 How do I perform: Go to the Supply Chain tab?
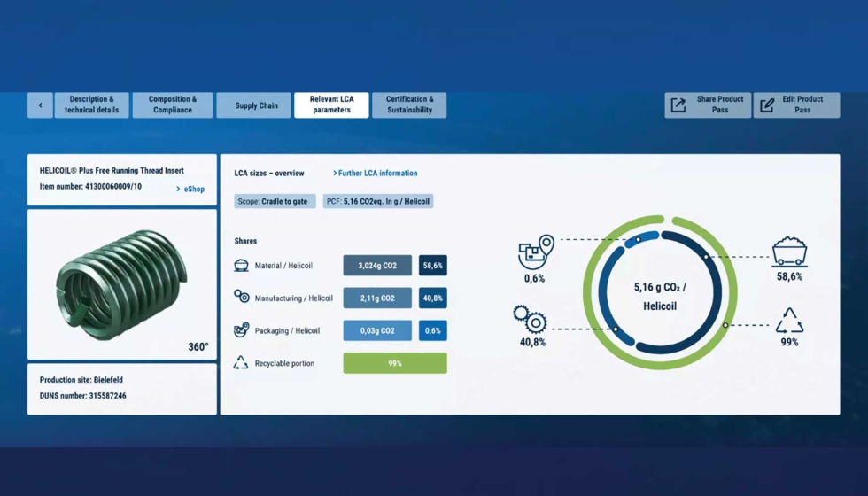(255, 105)
